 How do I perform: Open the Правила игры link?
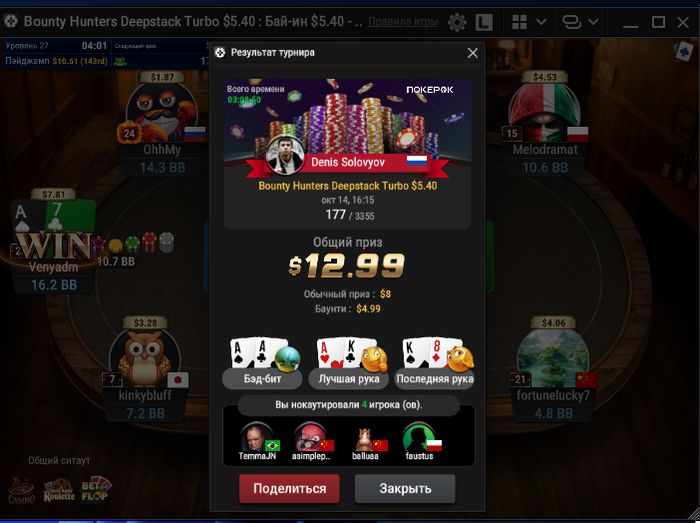pyautogui.click(x=403, y=21)
